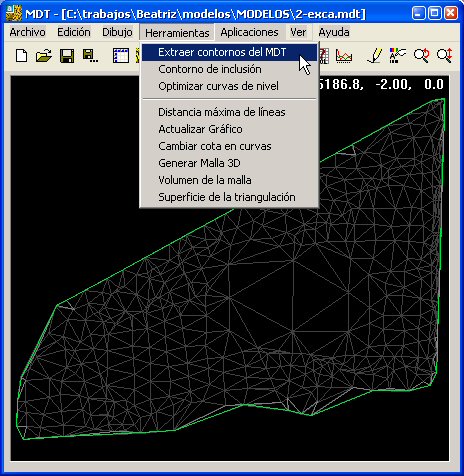
Task: Click the New file icon
Action: tap(22, 56)
